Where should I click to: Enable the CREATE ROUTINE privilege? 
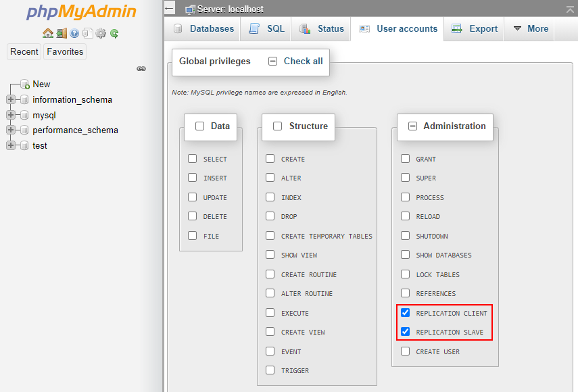click(x=270, y=274)
